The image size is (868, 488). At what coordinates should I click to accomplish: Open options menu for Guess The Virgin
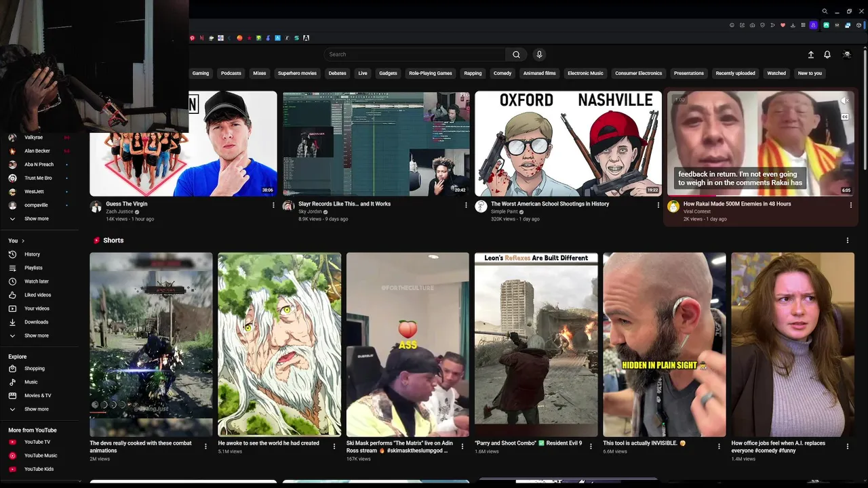[x=273, y=205]
